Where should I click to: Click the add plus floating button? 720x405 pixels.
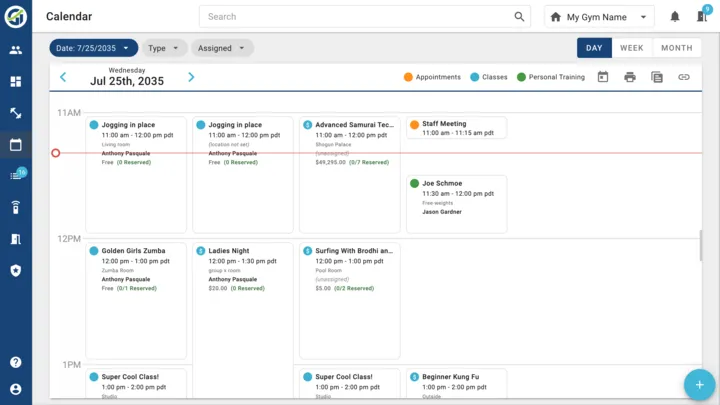click(x=699, y=385)
